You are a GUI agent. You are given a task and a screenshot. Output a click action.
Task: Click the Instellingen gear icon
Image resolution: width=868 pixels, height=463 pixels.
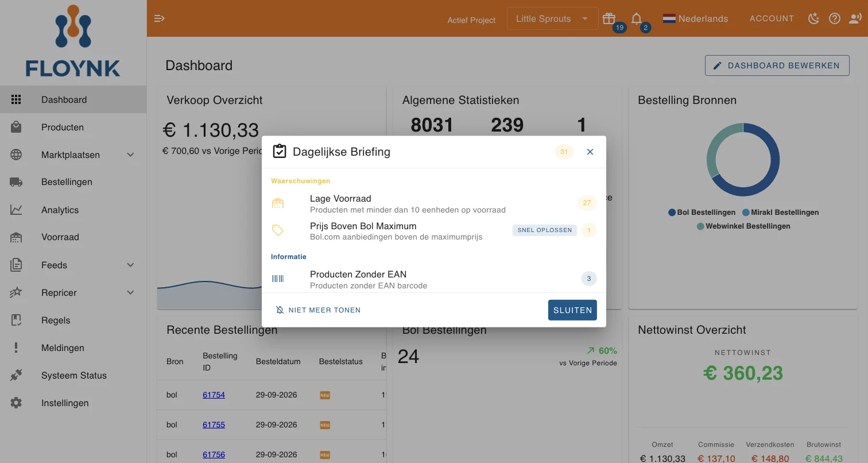tap(16, 403)
